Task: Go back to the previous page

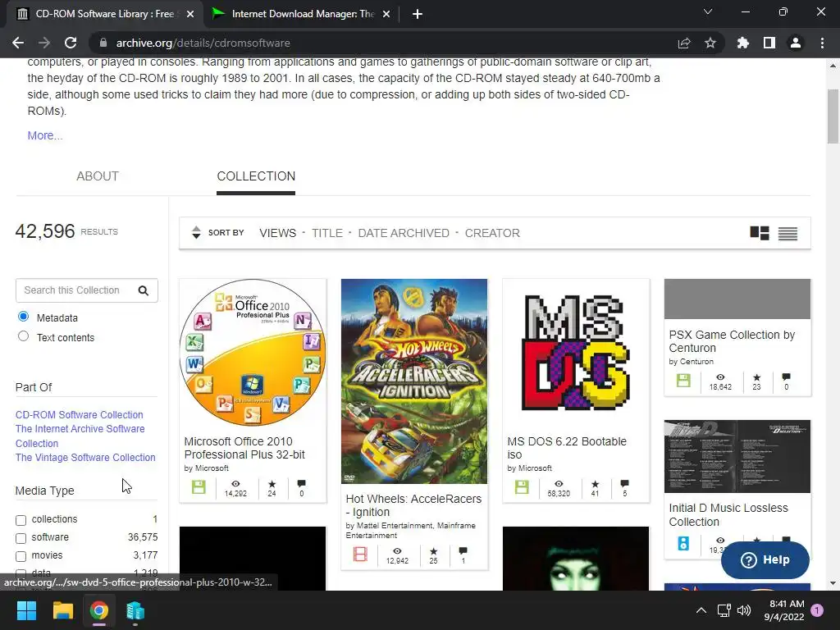Action: [18, 43]
